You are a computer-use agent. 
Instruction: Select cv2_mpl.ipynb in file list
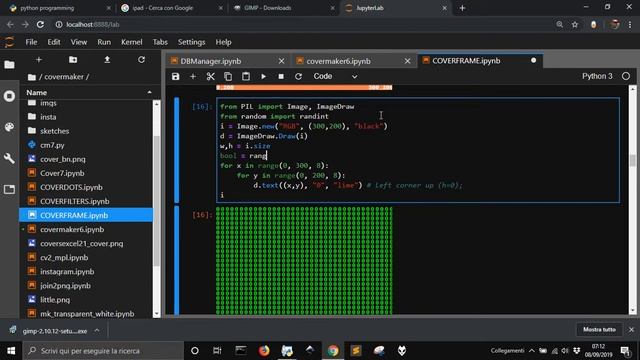pyautogui.click(x=87, y=258)
